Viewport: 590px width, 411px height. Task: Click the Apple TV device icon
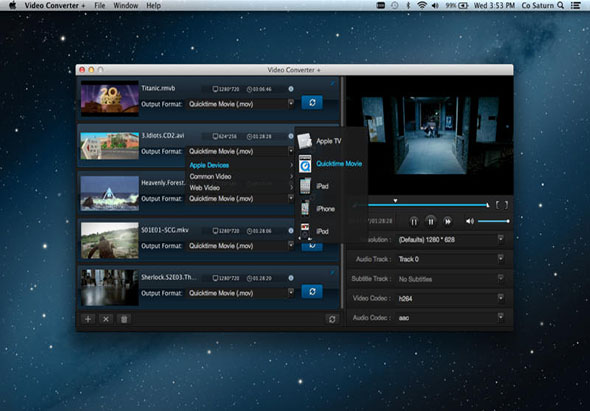click(x=304, y=141)
